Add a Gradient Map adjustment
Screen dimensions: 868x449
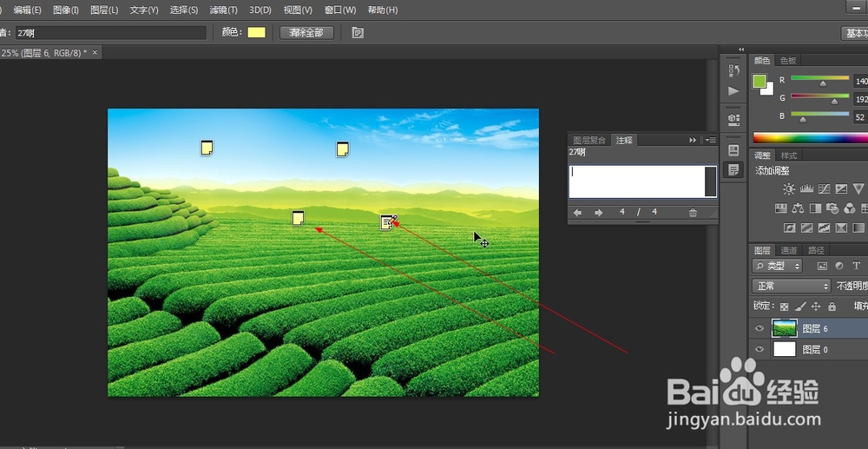click(x=858, y=228)
